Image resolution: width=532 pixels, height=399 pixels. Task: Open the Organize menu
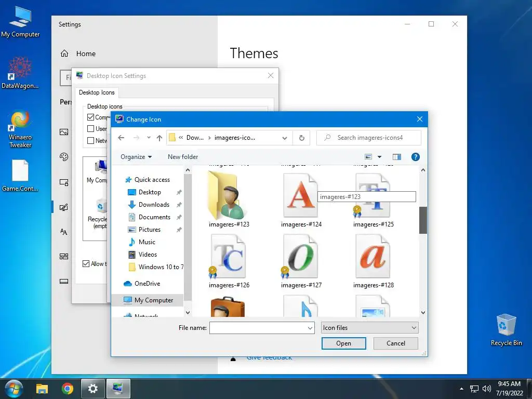click(136, 157)
